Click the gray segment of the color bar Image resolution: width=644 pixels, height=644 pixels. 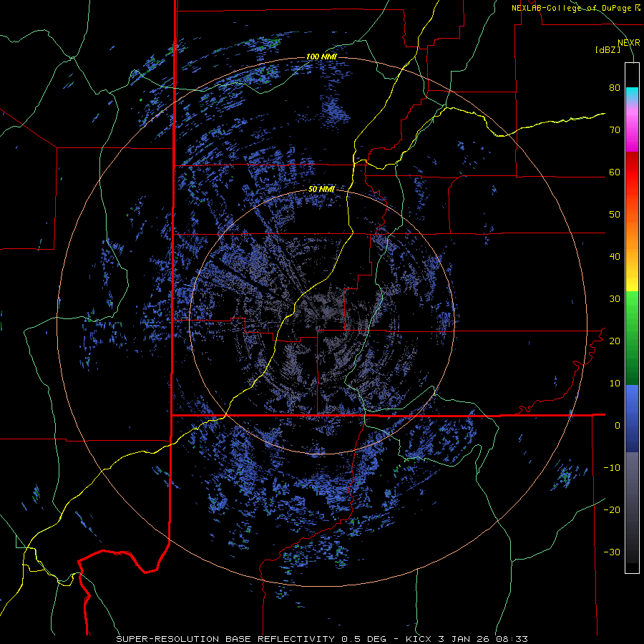(x=632, y=507)
